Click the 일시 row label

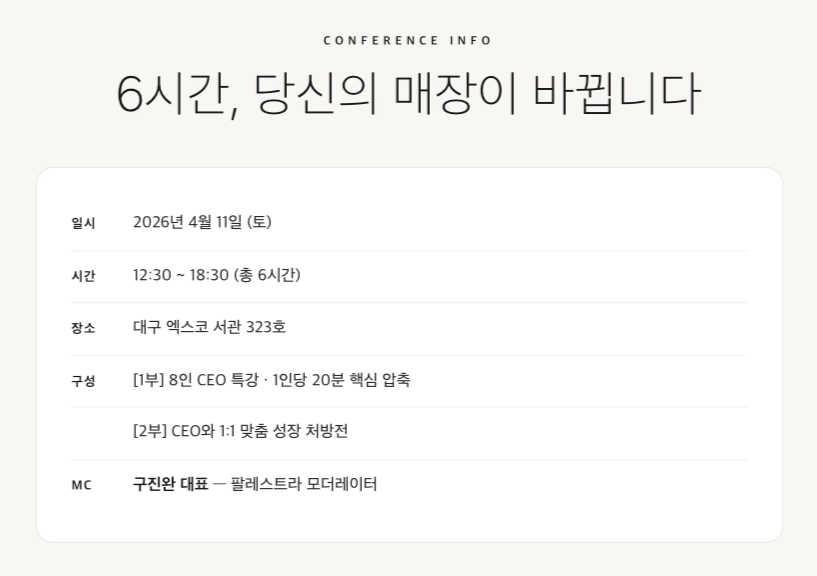(83, 223)
